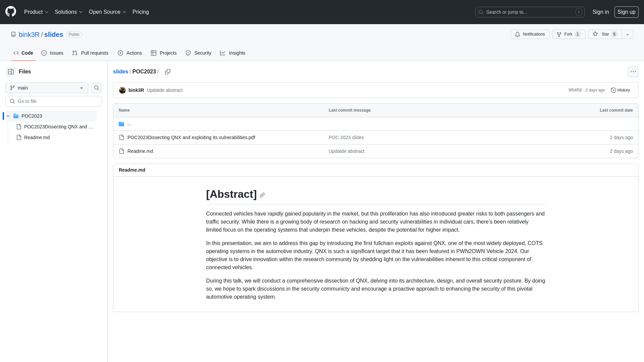Go to slides root in breadcrumb
Image resolution: width=644 pixels, height=362 pixels.
(x=120, y=72)
